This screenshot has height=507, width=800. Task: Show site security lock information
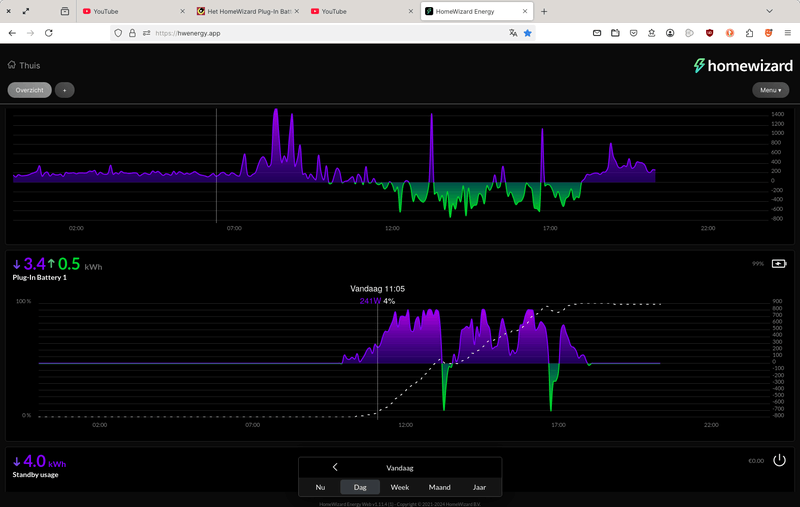(x=132, y=33)
